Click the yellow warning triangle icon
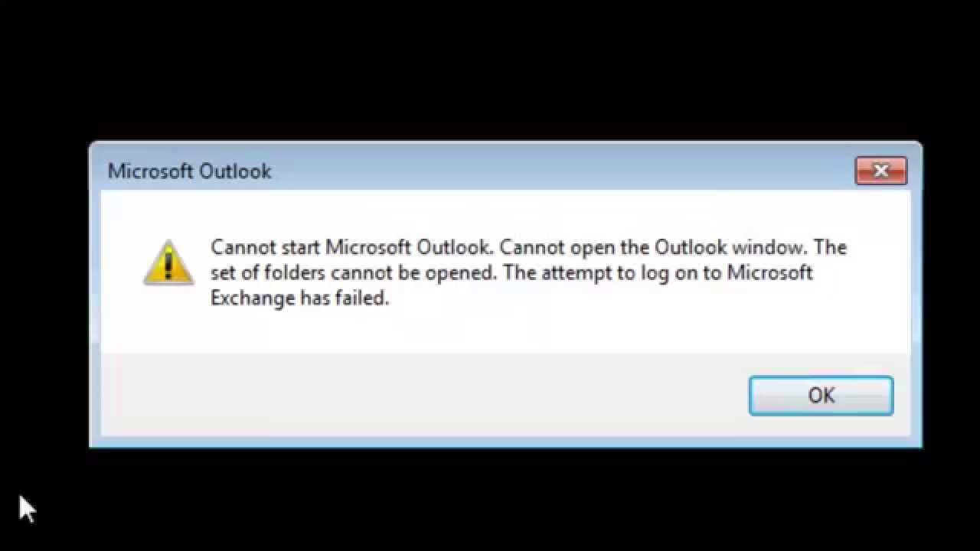 click(x=168, y=262)
